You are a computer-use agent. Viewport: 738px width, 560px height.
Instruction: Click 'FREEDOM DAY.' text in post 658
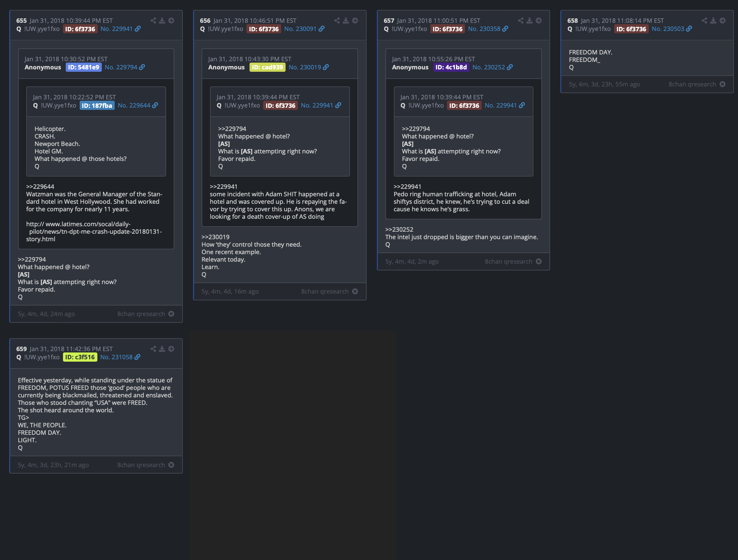pos(591,52)
